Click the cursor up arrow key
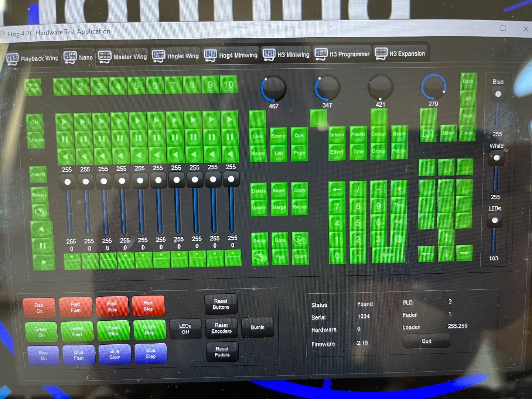532x399 pixels. (x=446, y=236)
